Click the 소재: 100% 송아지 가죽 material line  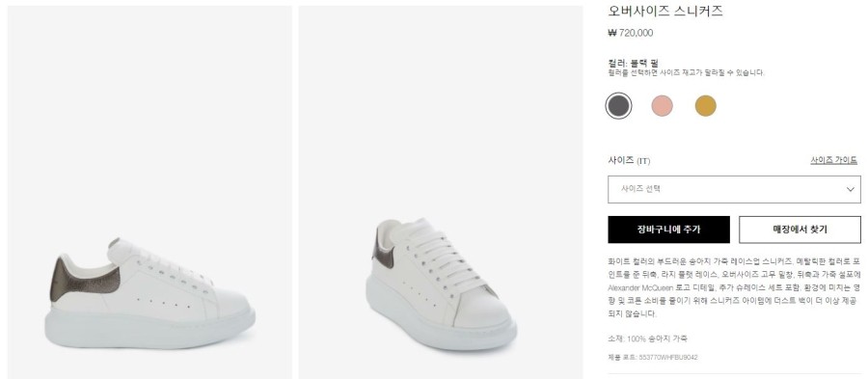point(648,338)
